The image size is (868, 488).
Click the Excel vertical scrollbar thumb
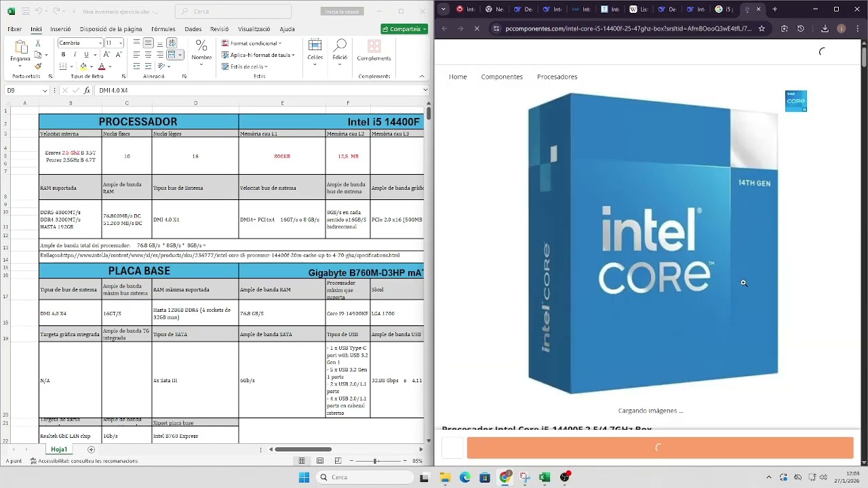coord(429,113)
